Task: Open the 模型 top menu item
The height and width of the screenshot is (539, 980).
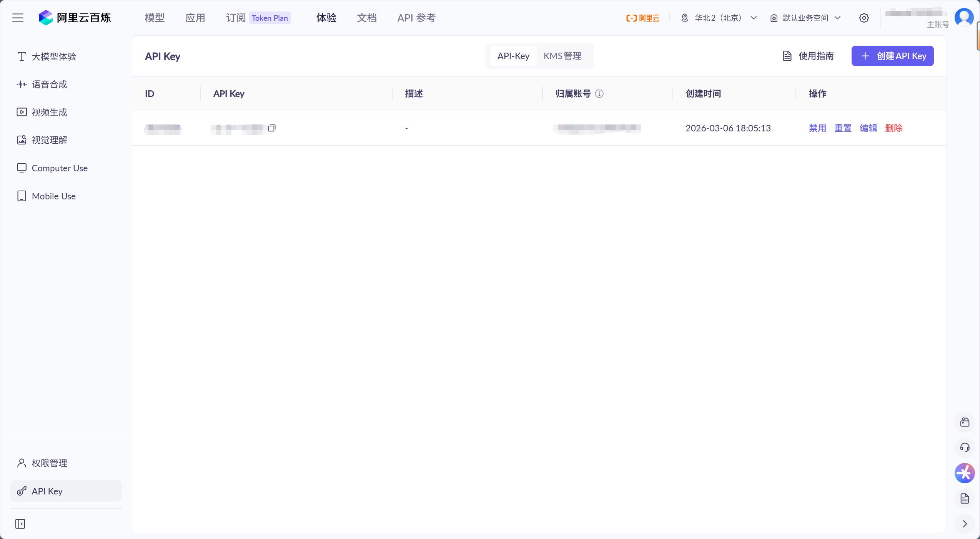Action: 155,18
